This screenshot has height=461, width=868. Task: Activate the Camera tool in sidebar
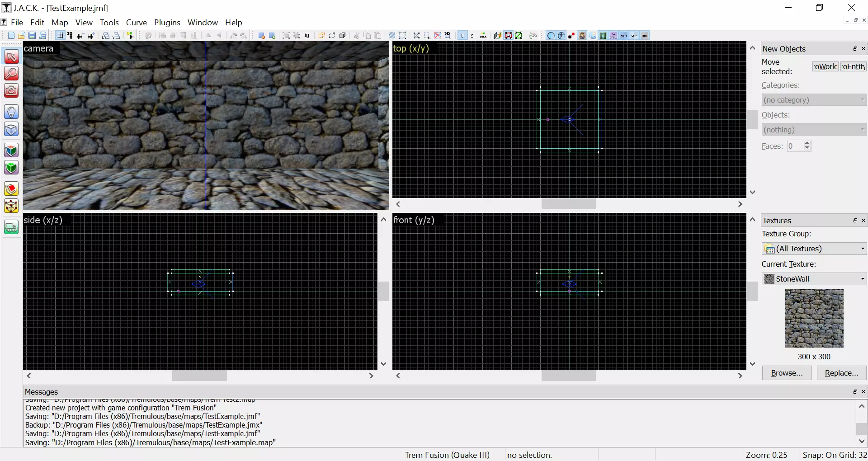[11, 90]
